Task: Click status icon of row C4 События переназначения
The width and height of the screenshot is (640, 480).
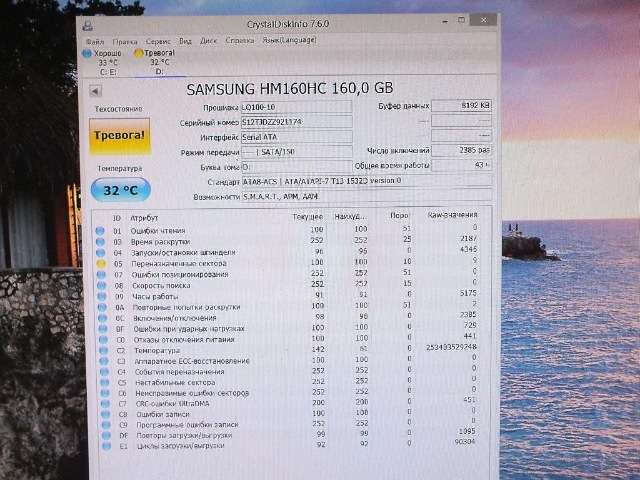Action: pyautogui.click(x=104, y=372)
